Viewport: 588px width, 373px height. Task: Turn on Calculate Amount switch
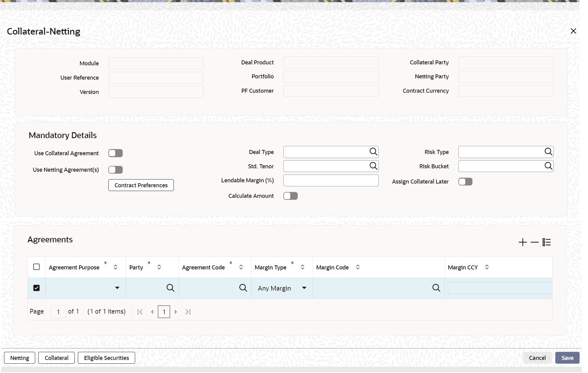click(291, 196)
